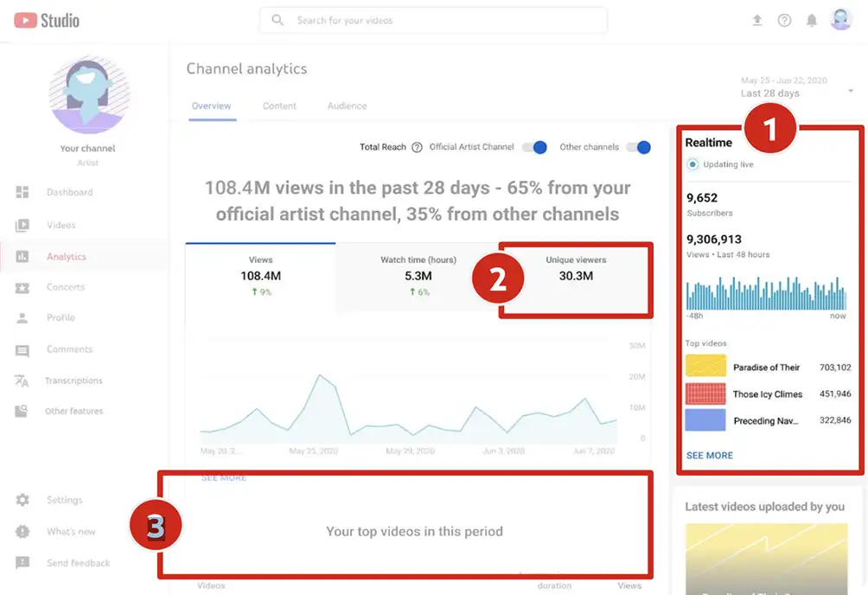Open the account avatar menu
The height and width of the screenshot is (595, 868).
click(x=840, y=20)
